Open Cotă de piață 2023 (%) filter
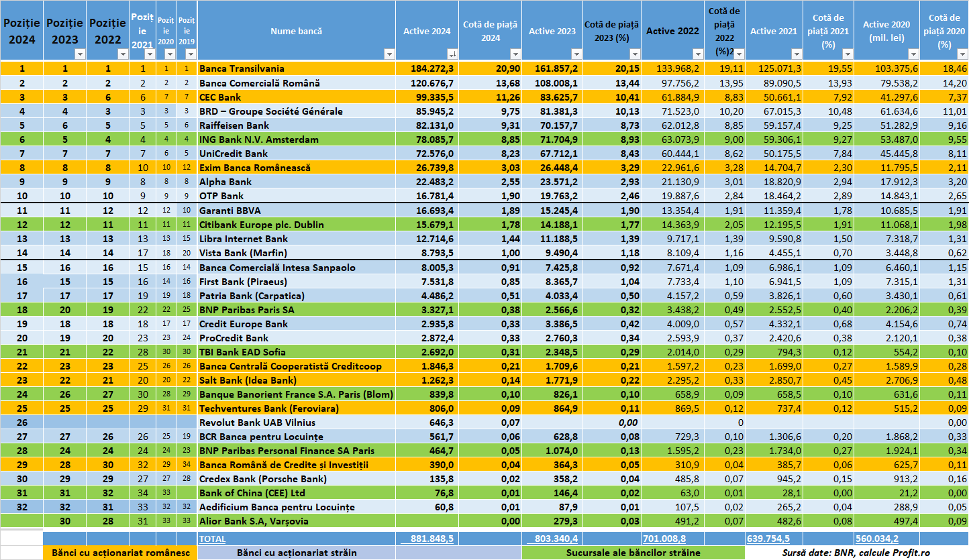The height and width of the screenshot is (560, 969). pyautogui.click(x=635, y=54)
